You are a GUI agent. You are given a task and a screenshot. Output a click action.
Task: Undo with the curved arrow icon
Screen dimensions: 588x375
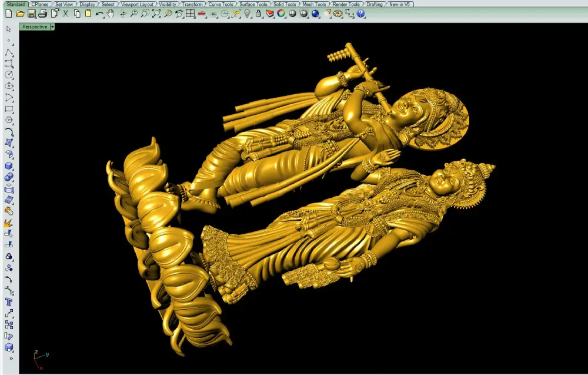coord(99,14)
